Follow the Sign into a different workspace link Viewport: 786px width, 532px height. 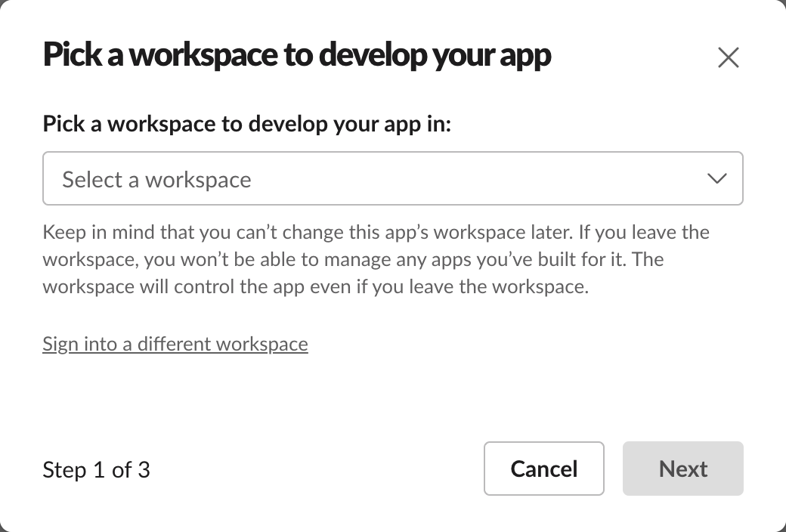tap(175, 344)
